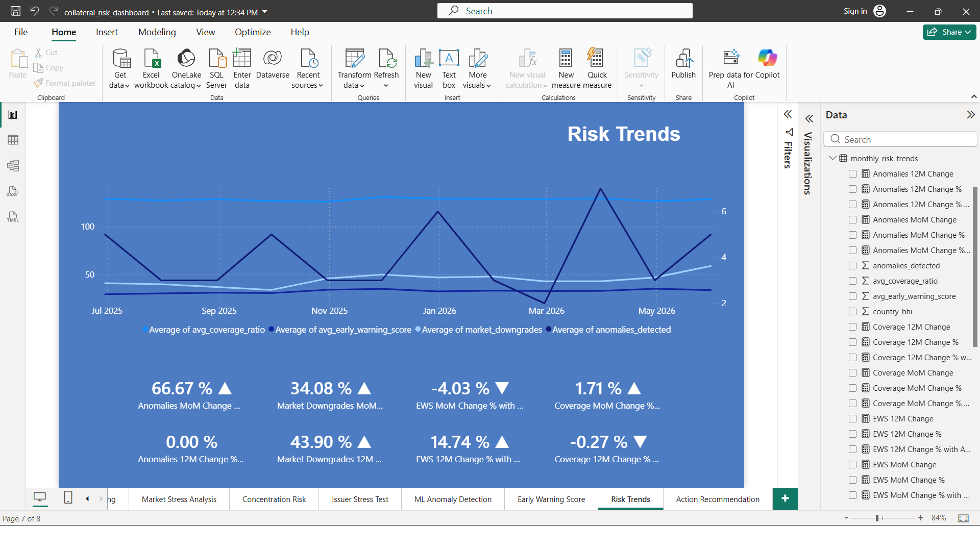980x551 pixels.
Task: Check Anomalies 12M Change field
Action: 852,174
